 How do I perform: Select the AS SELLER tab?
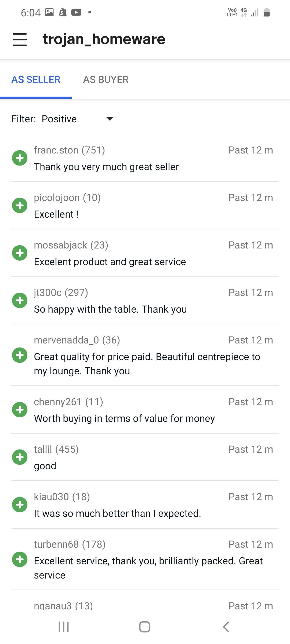click(x=36, y=80)
